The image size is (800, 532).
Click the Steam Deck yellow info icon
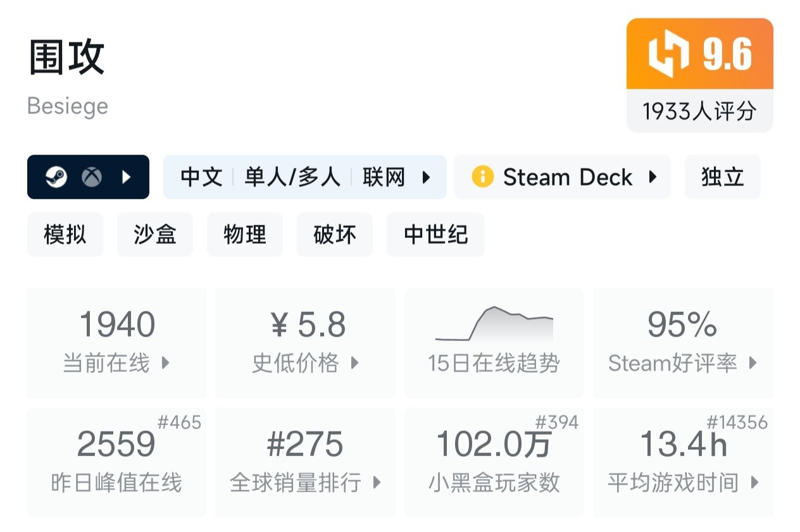(482, 177)
